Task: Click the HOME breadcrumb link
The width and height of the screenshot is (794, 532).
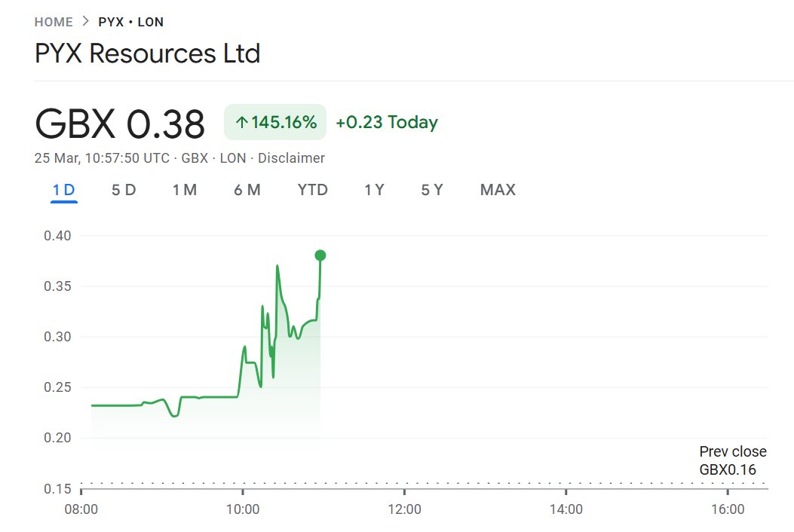Action: (x=54, y=22)
